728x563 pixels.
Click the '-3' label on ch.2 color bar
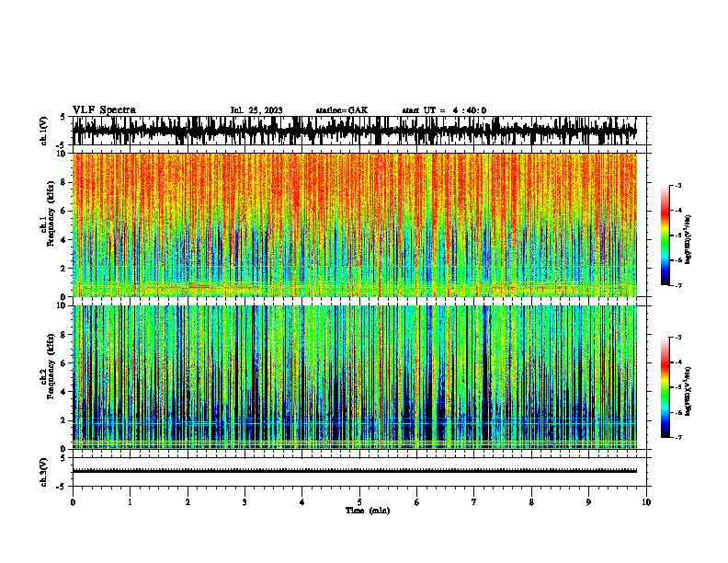(x=678, y=338)
